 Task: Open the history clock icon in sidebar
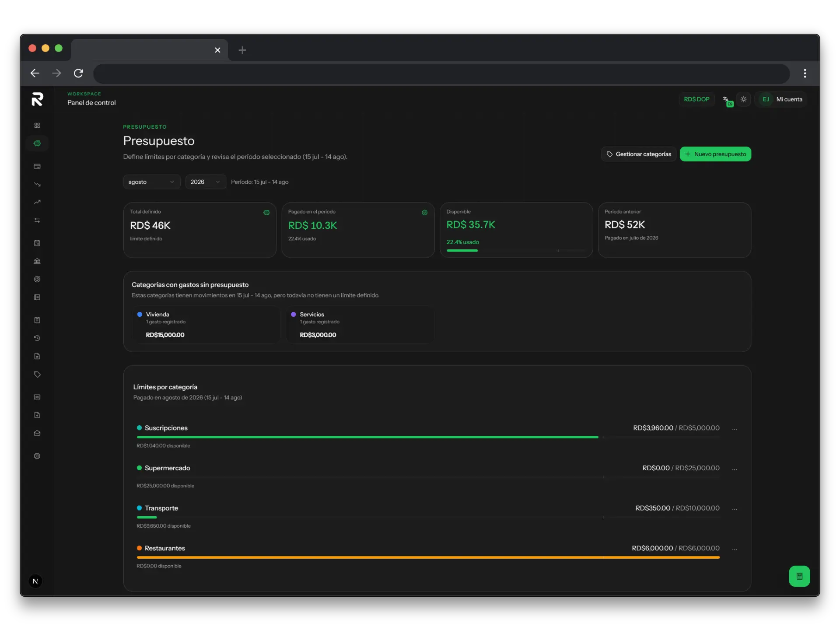click(37, 338)
